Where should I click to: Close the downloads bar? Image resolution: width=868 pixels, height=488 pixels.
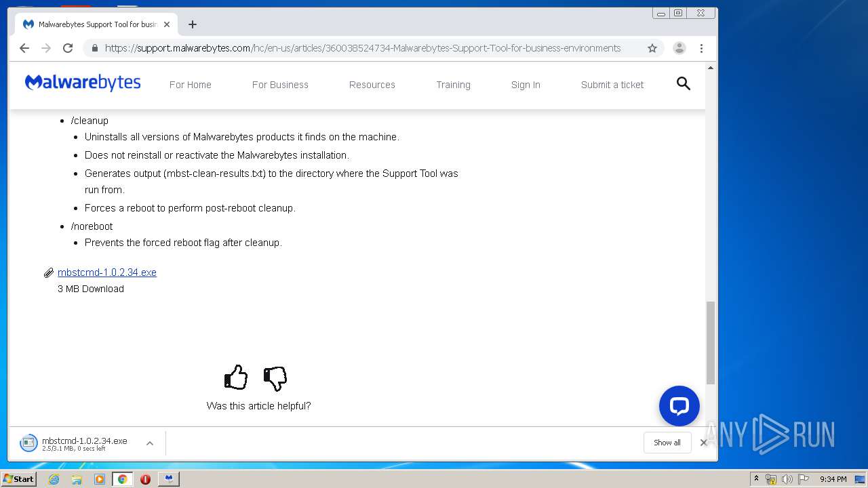point(704,443)
